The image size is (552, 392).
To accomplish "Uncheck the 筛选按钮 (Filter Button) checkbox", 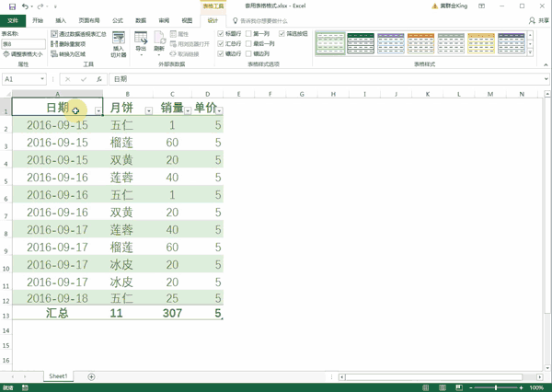I will (282, 33).
